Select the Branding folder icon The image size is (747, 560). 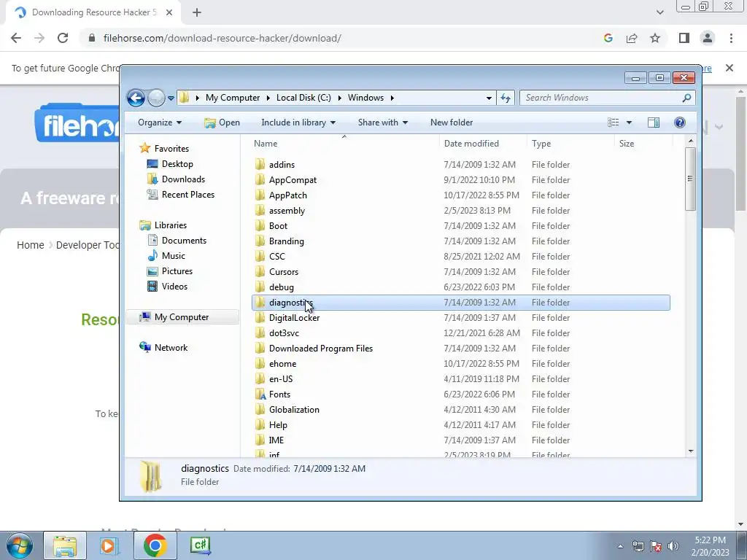coord(260,241)
